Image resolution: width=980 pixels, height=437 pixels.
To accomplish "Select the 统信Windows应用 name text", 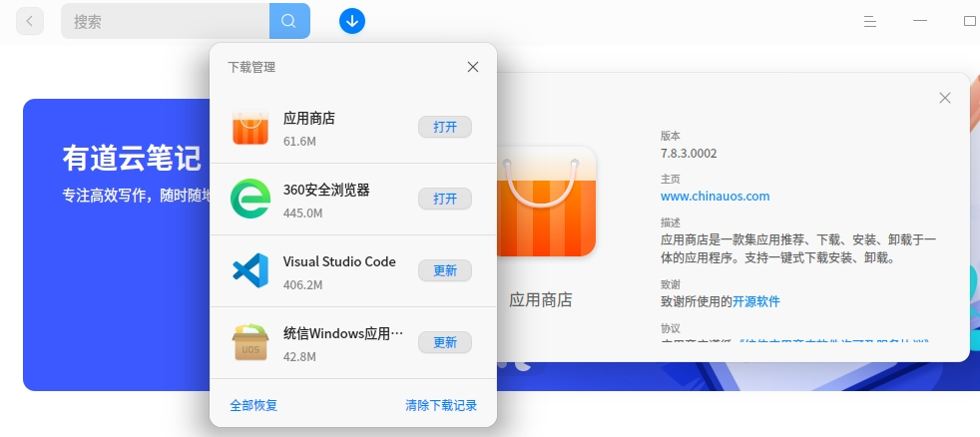I will pyautogui.click(x=343, y=334).
